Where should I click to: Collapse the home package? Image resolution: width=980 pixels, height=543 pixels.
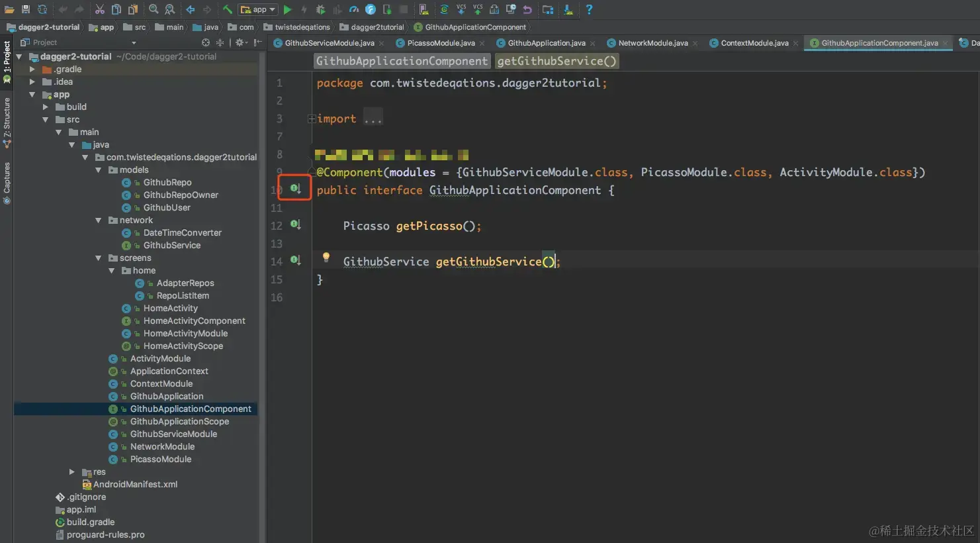tap(111, 270)
